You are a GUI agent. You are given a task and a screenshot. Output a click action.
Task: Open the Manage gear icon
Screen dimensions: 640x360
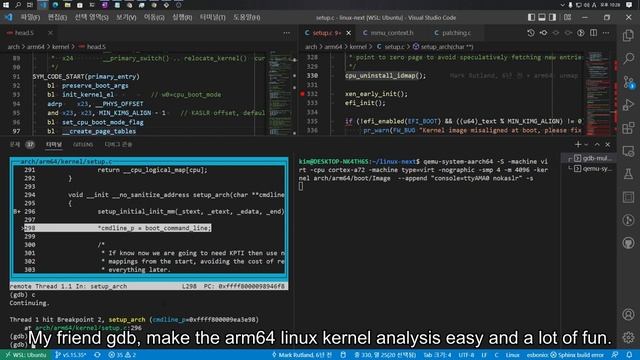(628, 337)
